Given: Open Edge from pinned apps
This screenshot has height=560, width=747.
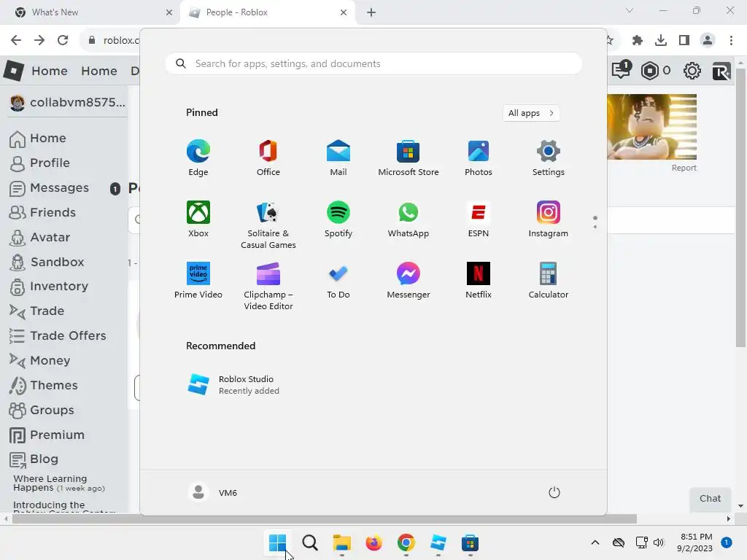Looking at the screenshot, I should click(x=198, y=158).
